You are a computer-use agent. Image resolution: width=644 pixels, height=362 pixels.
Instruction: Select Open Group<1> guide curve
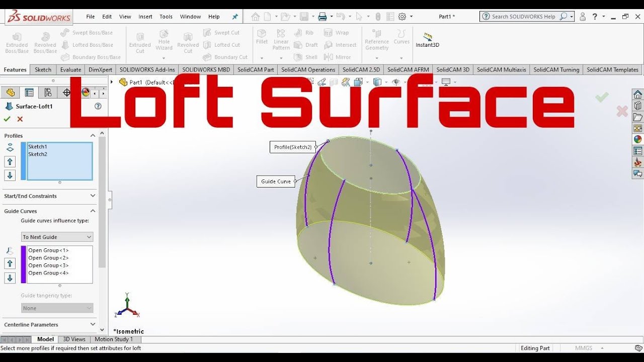(48, 250)
